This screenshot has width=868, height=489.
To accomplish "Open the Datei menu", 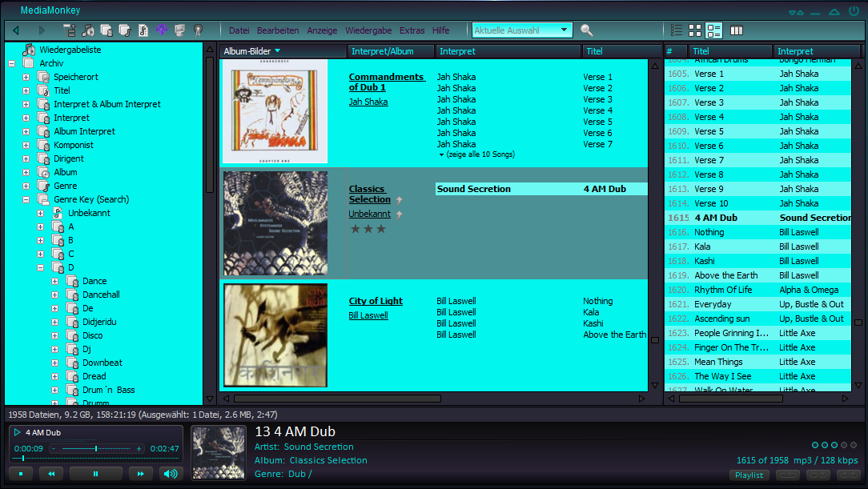I will 239,30.
